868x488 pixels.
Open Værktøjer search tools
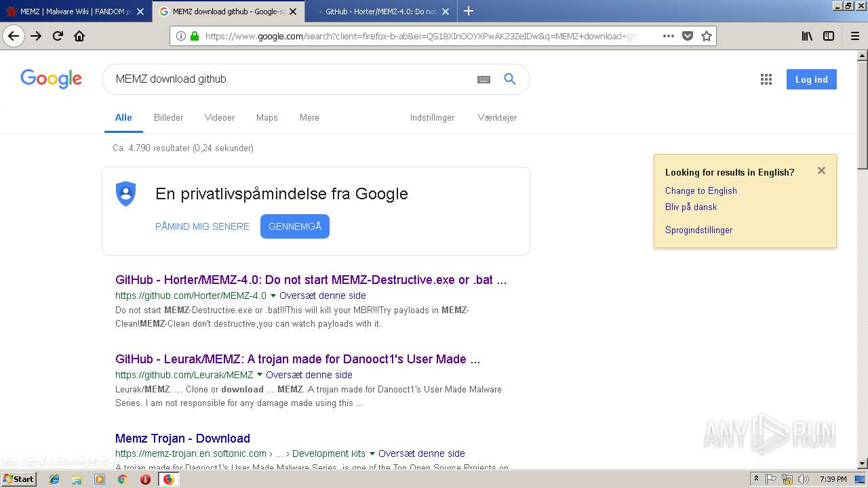tap(497, 117)
